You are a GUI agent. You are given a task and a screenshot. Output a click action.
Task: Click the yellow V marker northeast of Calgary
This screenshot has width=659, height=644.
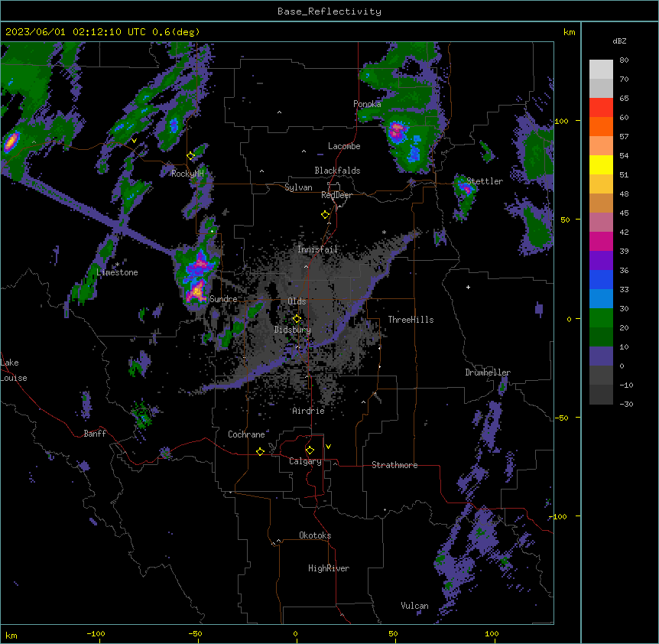click(x=328, y=447)
